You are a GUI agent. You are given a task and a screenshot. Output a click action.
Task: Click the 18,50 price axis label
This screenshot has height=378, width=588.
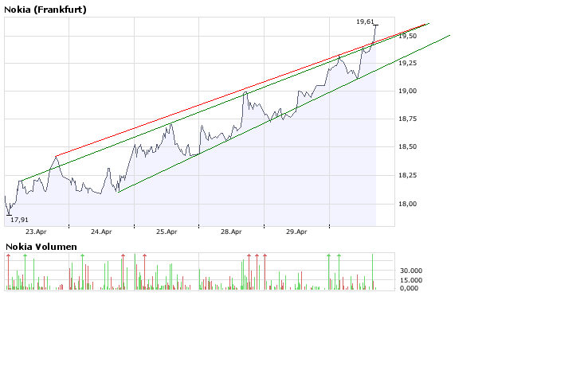click(408, 146)
